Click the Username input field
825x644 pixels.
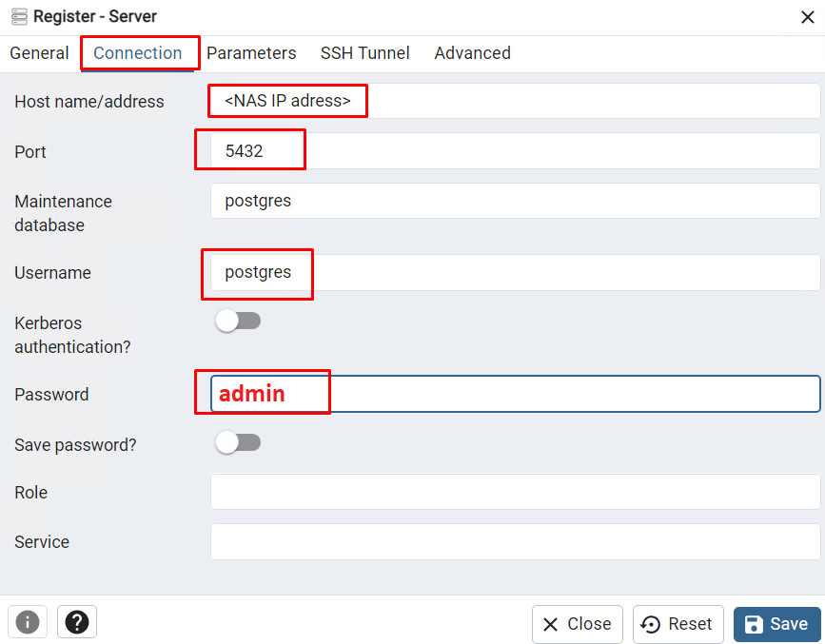(514, 272)
